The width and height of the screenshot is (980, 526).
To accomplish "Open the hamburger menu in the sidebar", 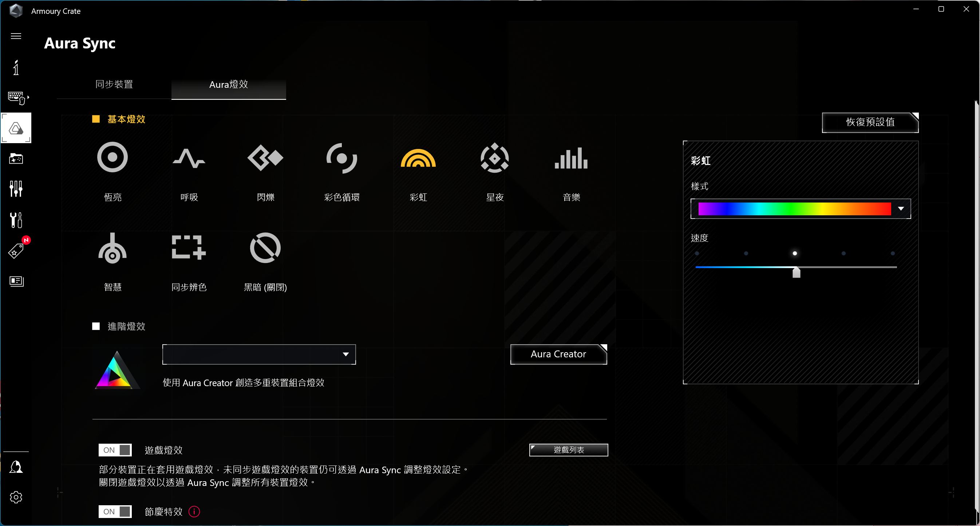I will pyautogui.click(x=16, y=36).
